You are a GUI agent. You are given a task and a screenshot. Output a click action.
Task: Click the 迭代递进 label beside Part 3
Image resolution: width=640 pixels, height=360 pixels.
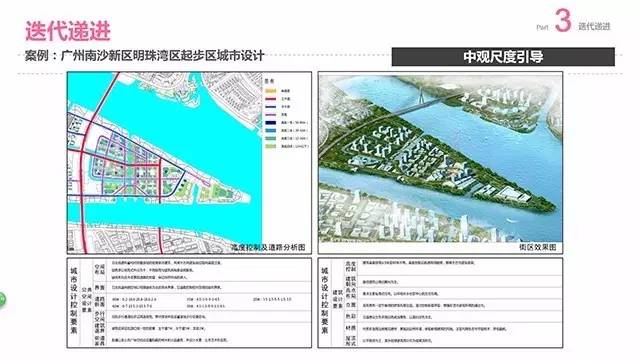click(x=594, y=26)
